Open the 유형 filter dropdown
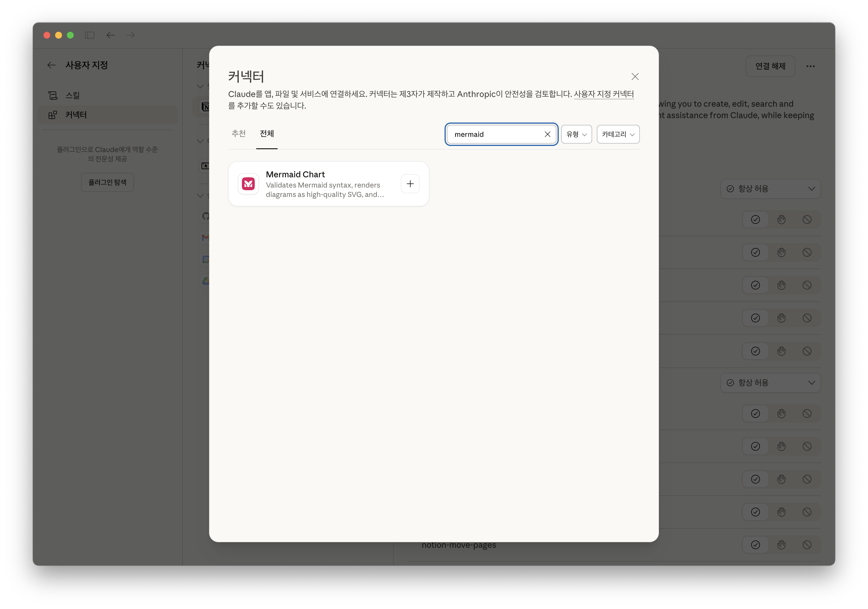 (x=576, y=134)
